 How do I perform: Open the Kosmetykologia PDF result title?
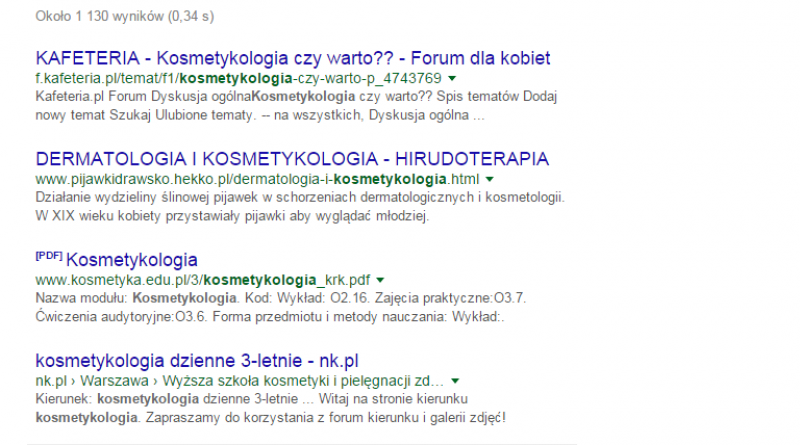(x=132, y=260)
